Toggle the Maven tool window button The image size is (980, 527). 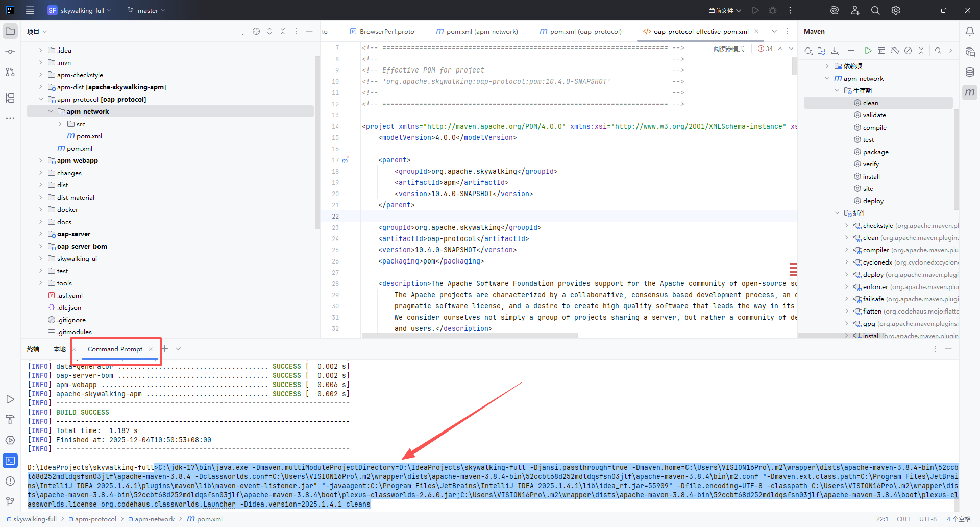pyautogui.click(x=970, y=92)
